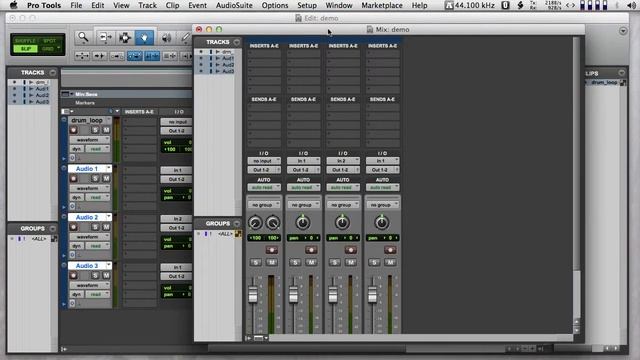Record-enable the Audio 1 track in Edit window
This screenshot has width=640, height=360.
pyautogui.click(x=73, y=178)
